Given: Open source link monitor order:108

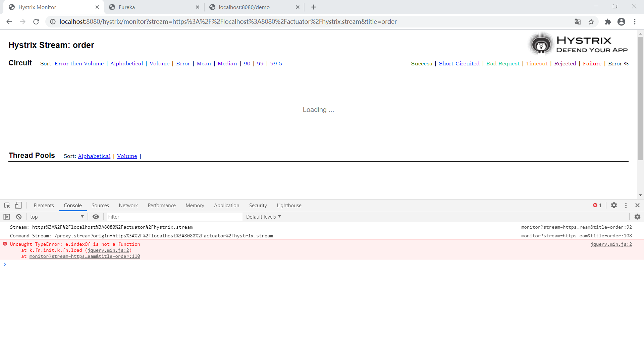Looking at the screenshot, I should pyautogui.click(x=577, y=236).
